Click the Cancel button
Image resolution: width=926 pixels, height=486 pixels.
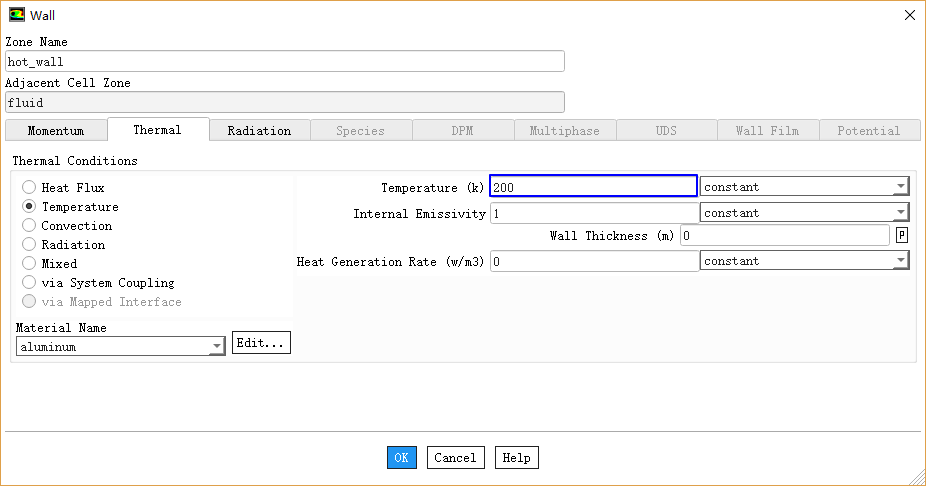(x=455, y=458)
